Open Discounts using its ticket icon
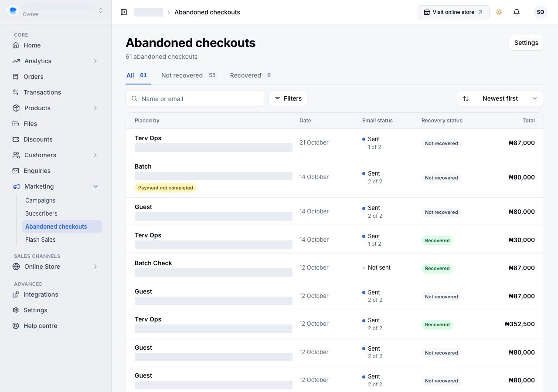The width and height of the screenshot is (558, 392). click(16, 139)
